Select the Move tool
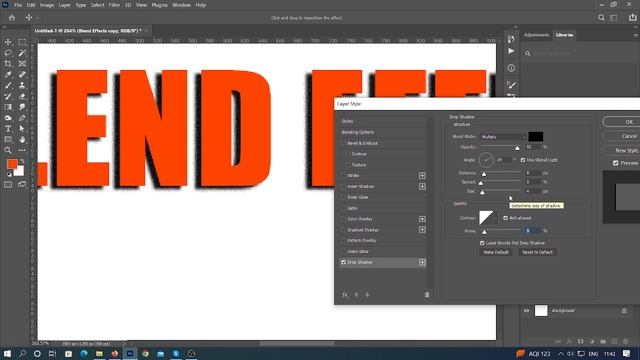The height and width of the screenshot is (360, 640). tap(8, 42)
